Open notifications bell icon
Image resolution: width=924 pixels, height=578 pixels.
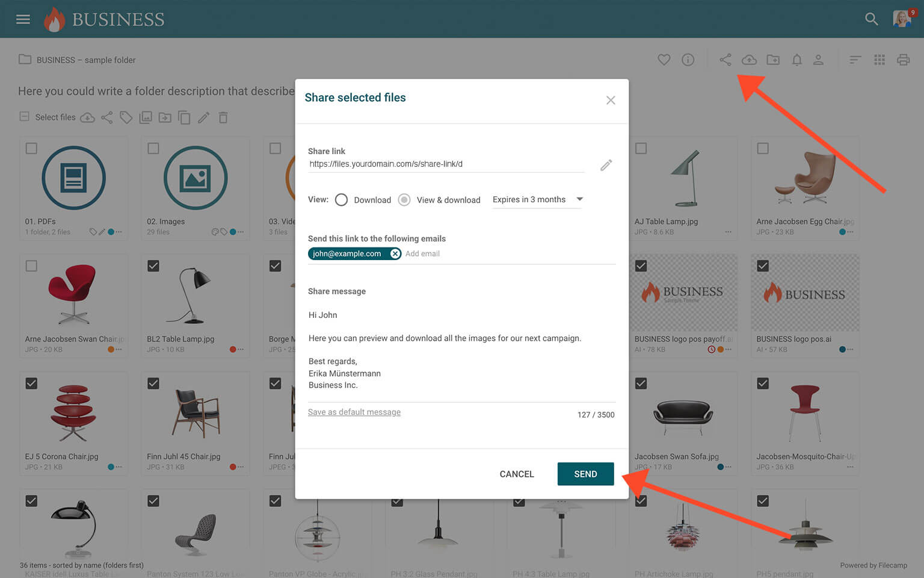pyautogui.click(x=796, y=60)
